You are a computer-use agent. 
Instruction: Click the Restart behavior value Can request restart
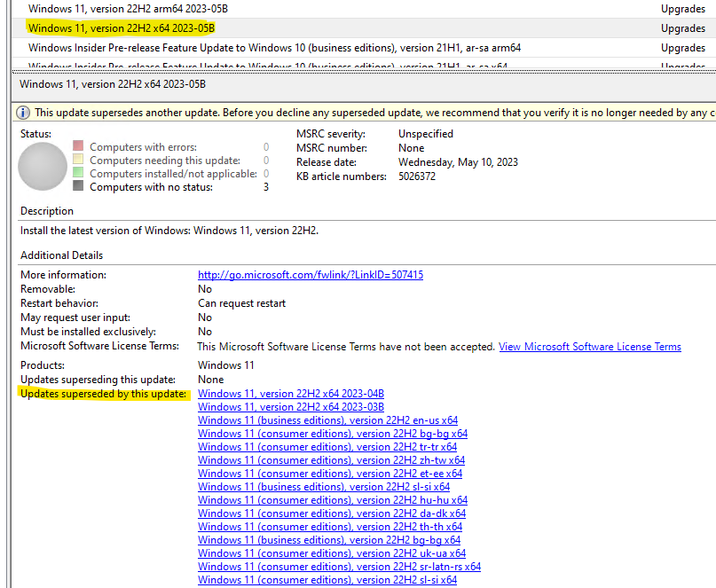(241, 303)
